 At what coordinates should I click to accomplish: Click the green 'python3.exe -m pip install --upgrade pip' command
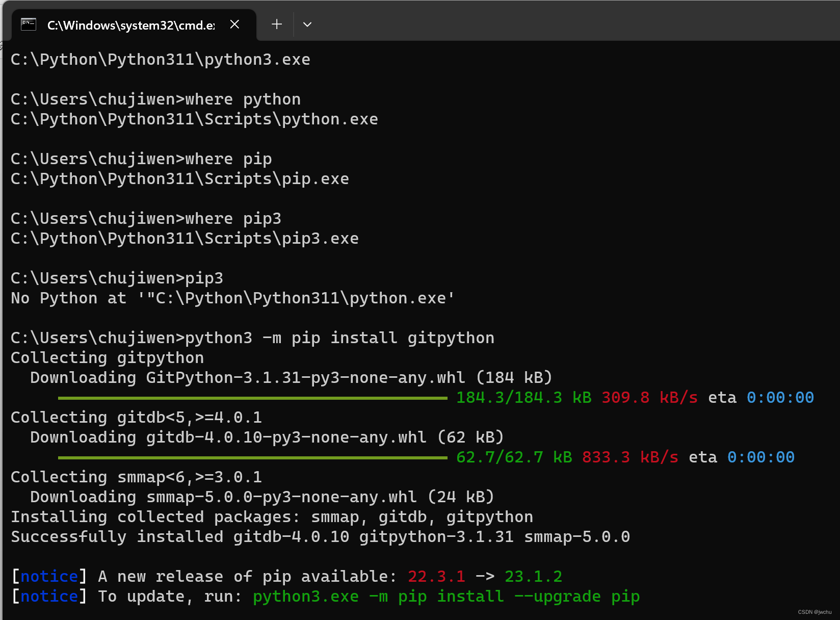(x=446, y=597)
